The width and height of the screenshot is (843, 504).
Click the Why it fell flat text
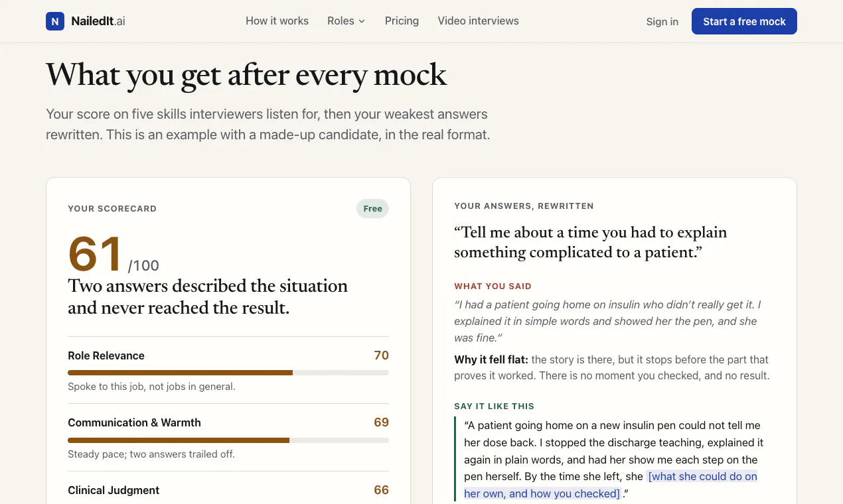pyautogui.click(x=491, y=359)
